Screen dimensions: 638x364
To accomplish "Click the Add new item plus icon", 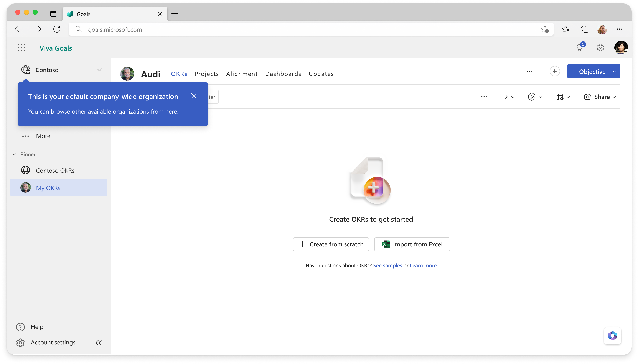I will tap(554, 71).
